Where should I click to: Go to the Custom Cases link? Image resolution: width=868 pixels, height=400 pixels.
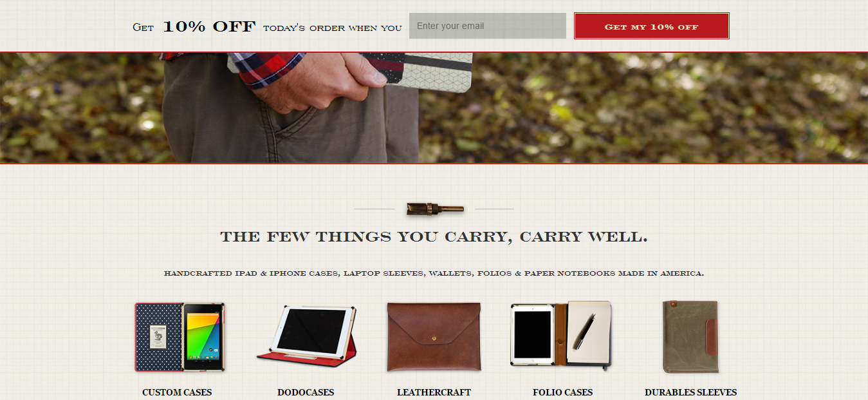click(x=177, y=392)
